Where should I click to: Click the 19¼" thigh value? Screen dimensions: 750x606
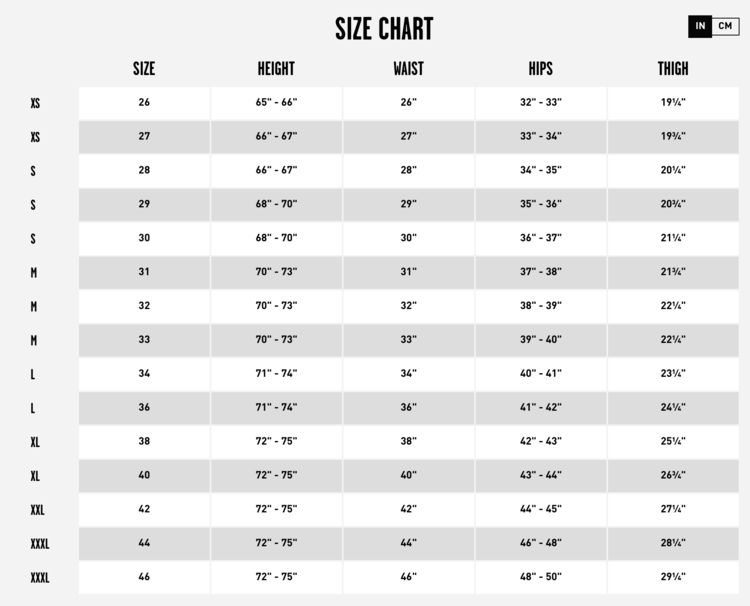click(x=673, y=103)
